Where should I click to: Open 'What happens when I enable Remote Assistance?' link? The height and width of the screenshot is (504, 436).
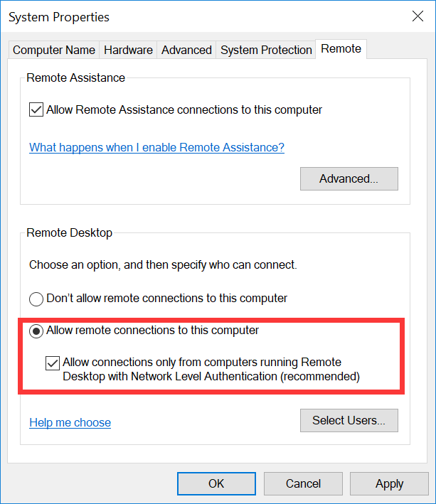point(156,147)
